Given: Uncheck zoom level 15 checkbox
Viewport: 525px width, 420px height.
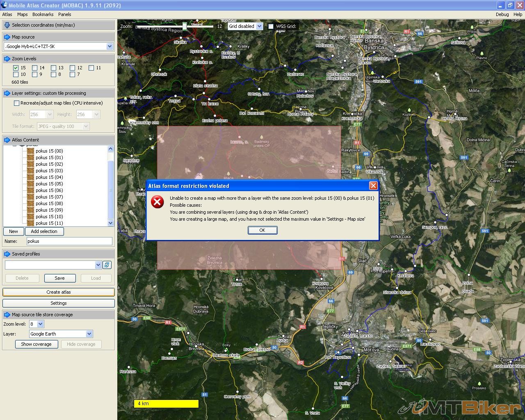Looking at the screenshot, I should [16, 68].
